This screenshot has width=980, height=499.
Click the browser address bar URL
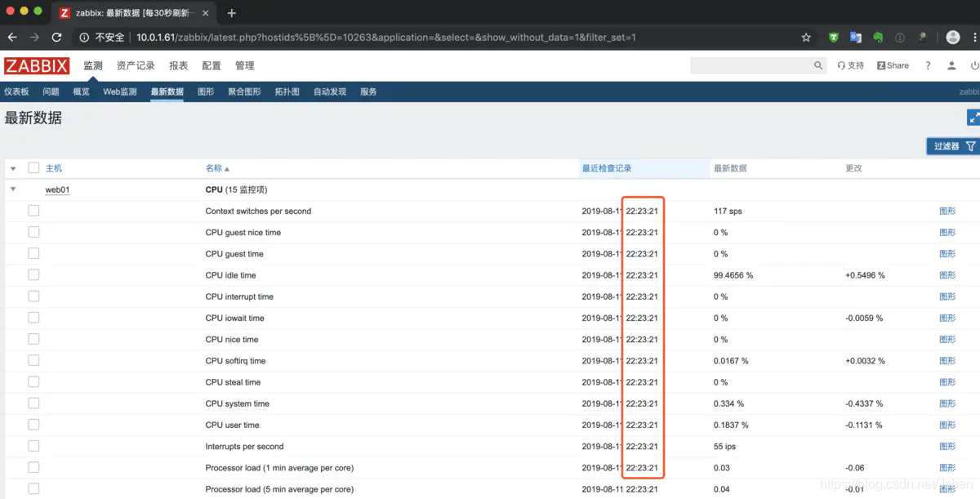pos(385,38)
